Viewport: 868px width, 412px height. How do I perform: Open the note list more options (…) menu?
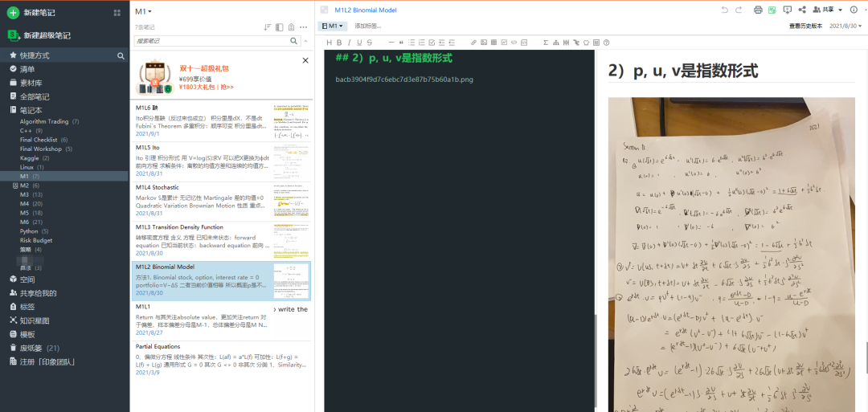click(x=303, y=27)
